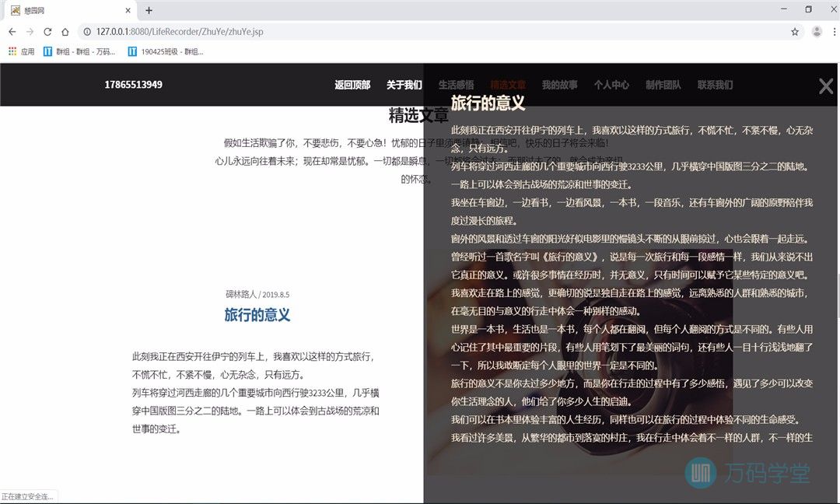Open 制作团队 in the navigation

click(663, 85)
